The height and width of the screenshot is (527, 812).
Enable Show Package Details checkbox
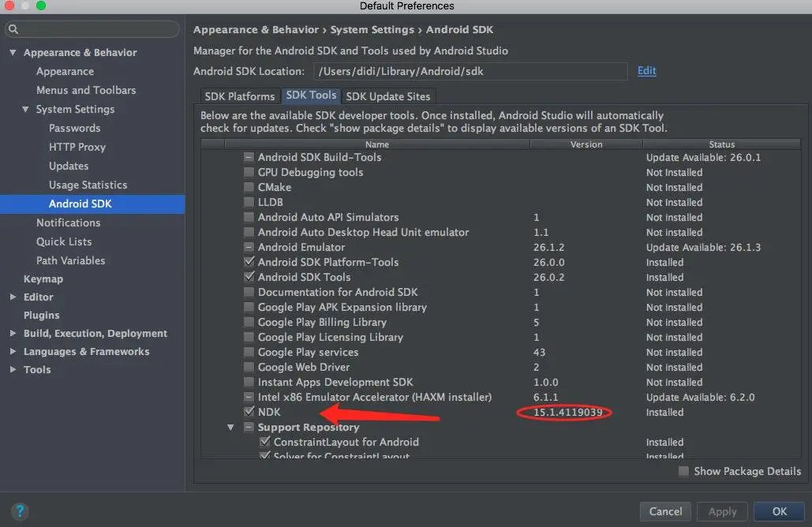click(x=683, y=471)
